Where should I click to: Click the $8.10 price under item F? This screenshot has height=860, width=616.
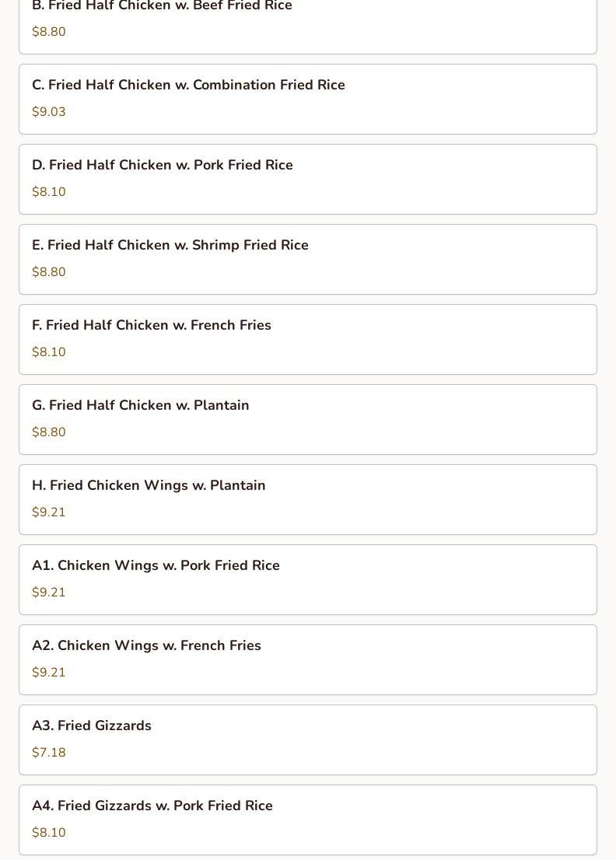49,352
